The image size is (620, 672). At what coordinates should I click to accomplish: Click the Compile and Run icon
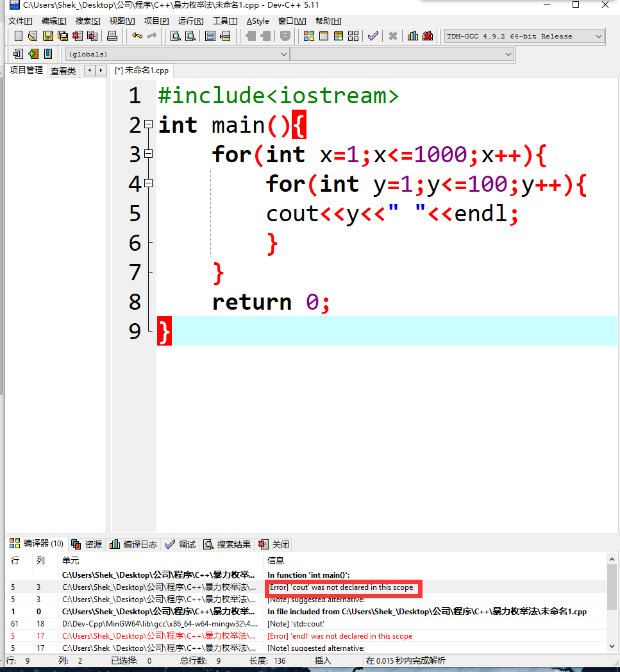click(x=339, y=37)
